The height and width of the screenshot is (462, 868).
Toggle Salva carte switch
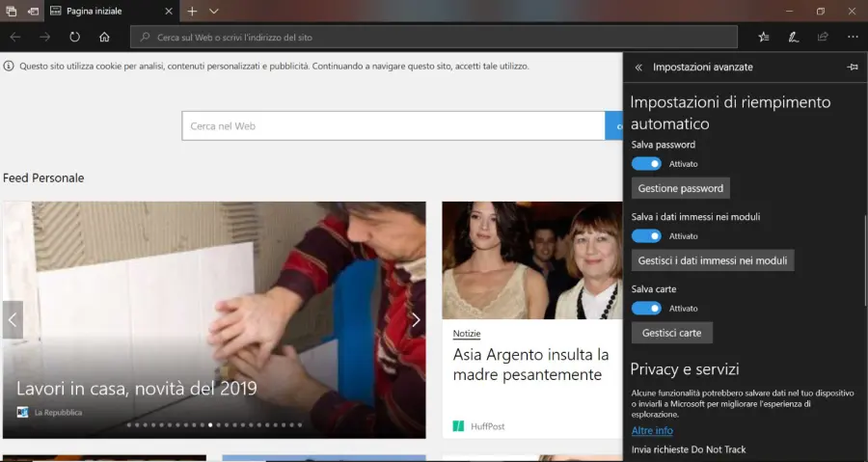[646, 309]
